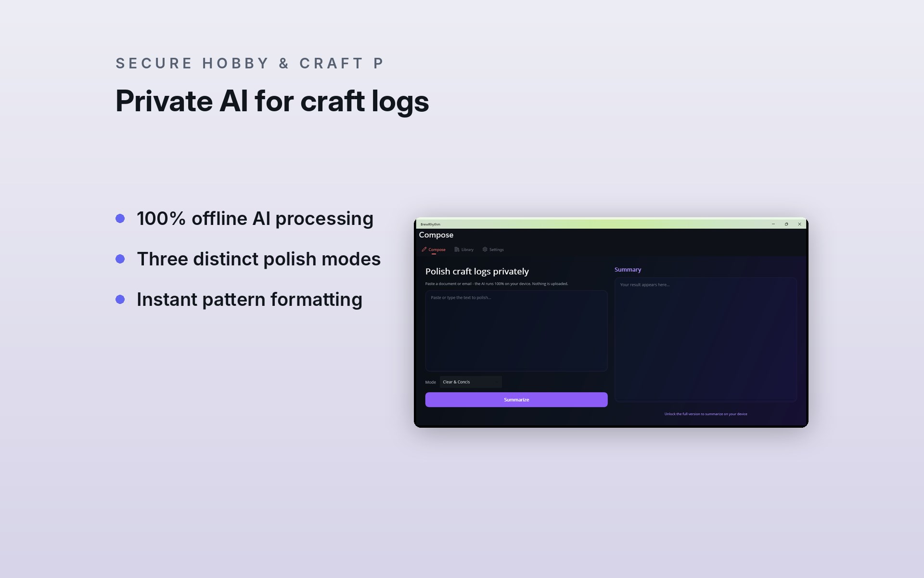This screenshot has height=578, width=924.
Task: Click the 'Unlock the full version' link
Action: [x=706, y=414]
